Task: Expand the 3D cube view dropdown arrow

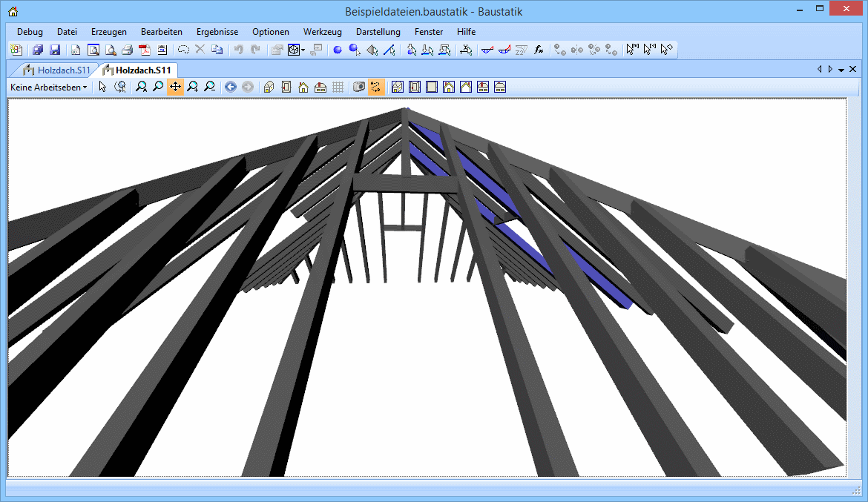Action: pos(303,50)
